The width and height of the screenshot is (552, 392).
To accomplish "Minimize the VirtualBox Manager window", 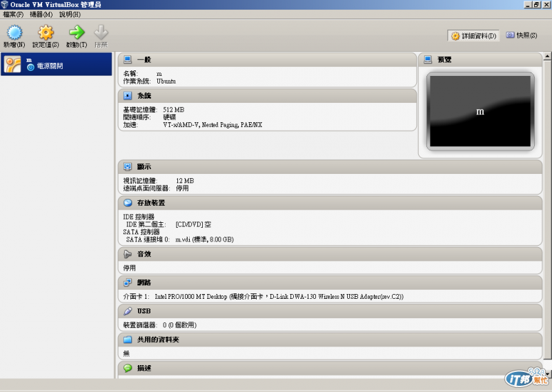I will [528, 5].
